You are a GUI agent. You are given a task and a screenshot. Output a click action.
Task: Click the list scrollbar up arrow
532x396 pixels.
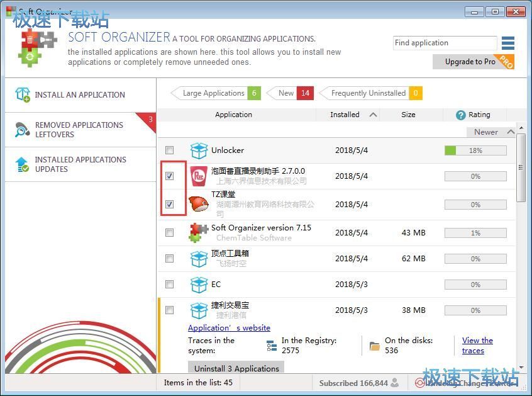click(521, 128)
